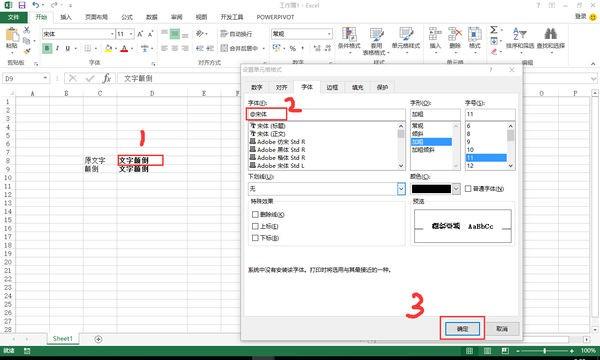Open Cell Styles (单元格样式)
600x360 pixels.
[406, 40]
